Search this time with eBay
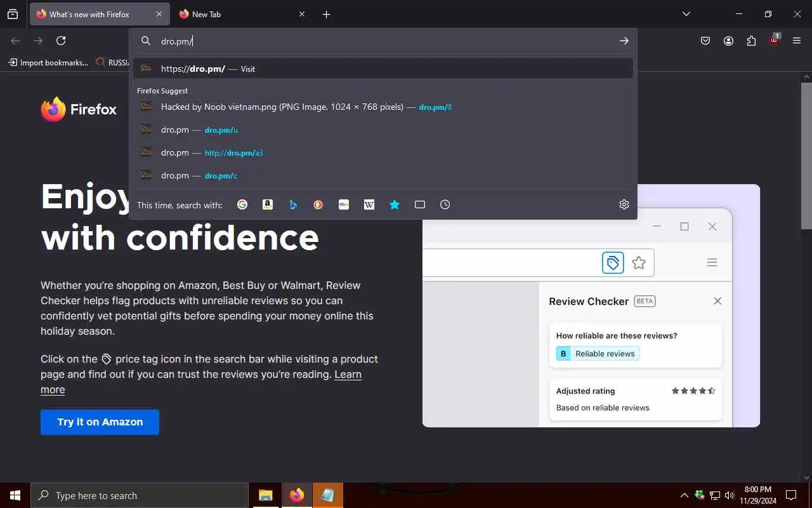 coord(344,204)
